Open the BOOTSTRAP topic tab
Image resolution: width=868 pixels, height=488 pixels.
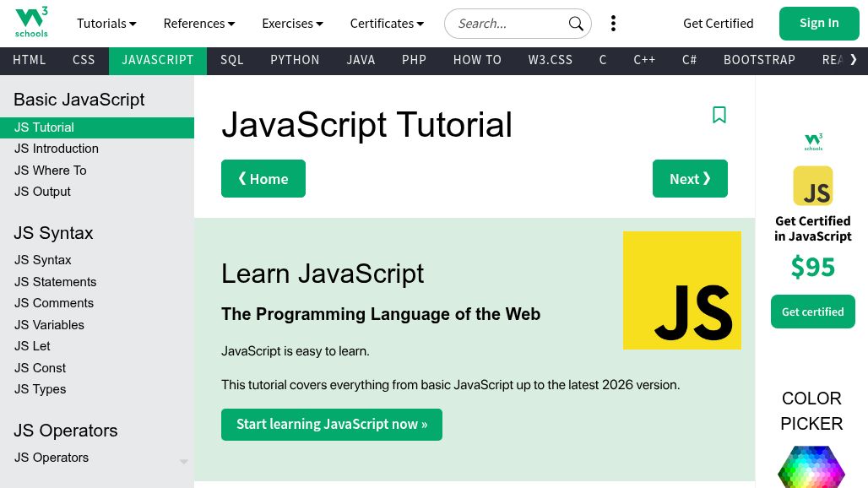(x=760, y=60)
